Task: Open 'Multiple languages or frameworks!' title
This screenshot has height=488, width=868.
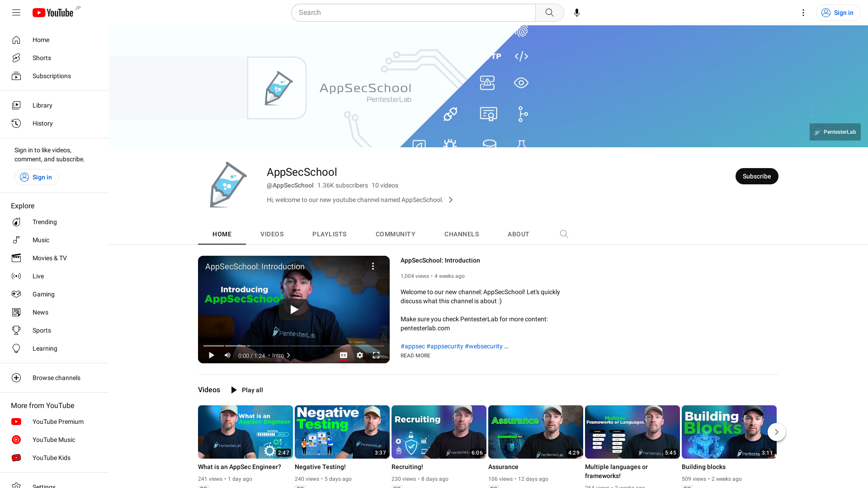Action: coord(616,471)
